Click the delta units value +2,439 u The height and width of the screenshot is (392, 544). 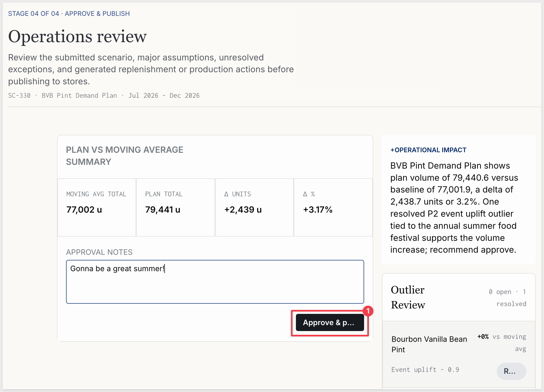click(x=243, y=210)
